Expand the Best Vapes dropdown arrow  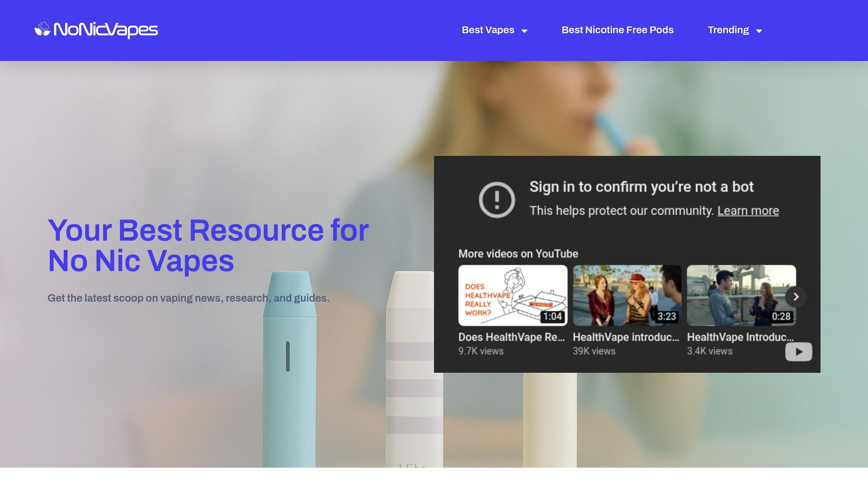(524, 31)
